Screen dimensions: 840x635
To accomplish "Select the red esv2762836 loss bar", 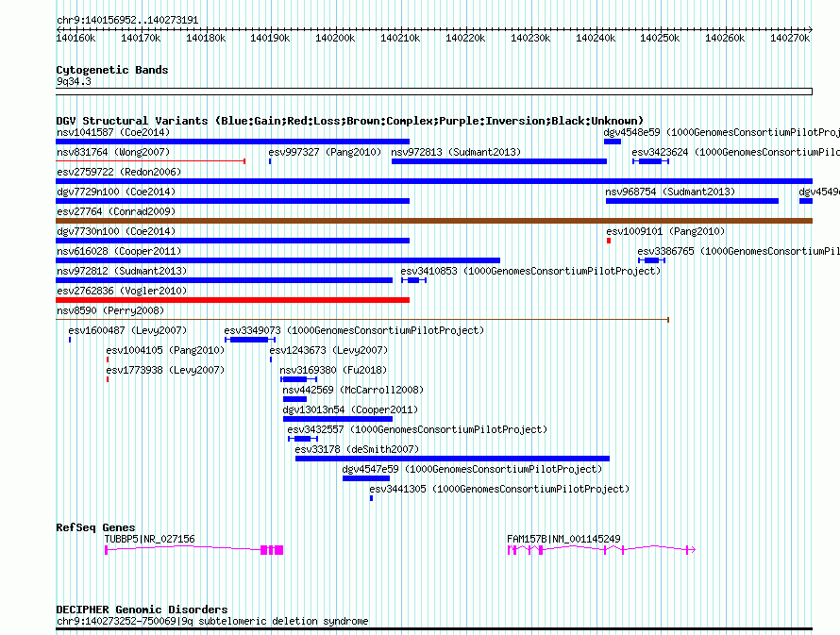I will click(232, 300).
